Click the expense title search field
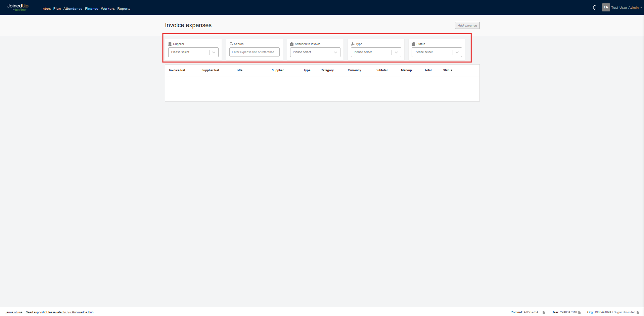The image size is (644, 316). (254, 52)
